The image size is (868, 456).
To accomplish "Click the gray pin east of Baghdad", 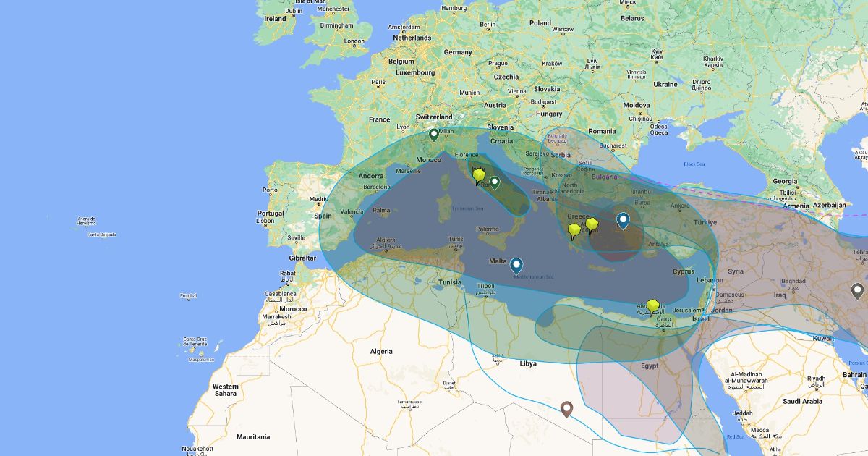I will click(857, 291).
